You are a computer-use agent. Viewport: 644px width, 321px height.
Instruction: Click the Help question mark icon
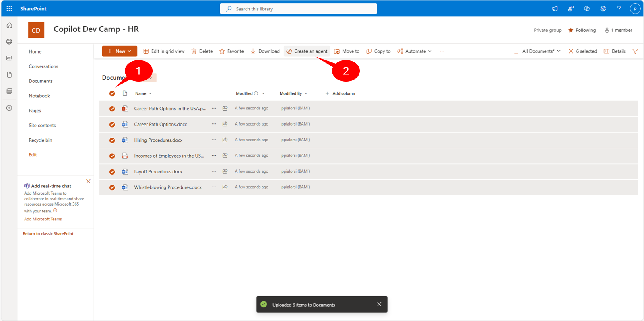[x=619, y=8]
